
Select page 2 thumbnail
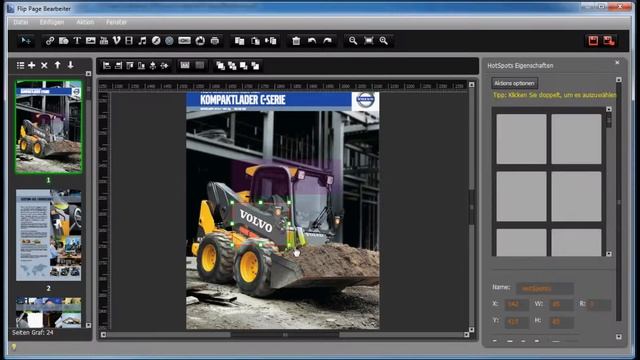coord(49,235)
